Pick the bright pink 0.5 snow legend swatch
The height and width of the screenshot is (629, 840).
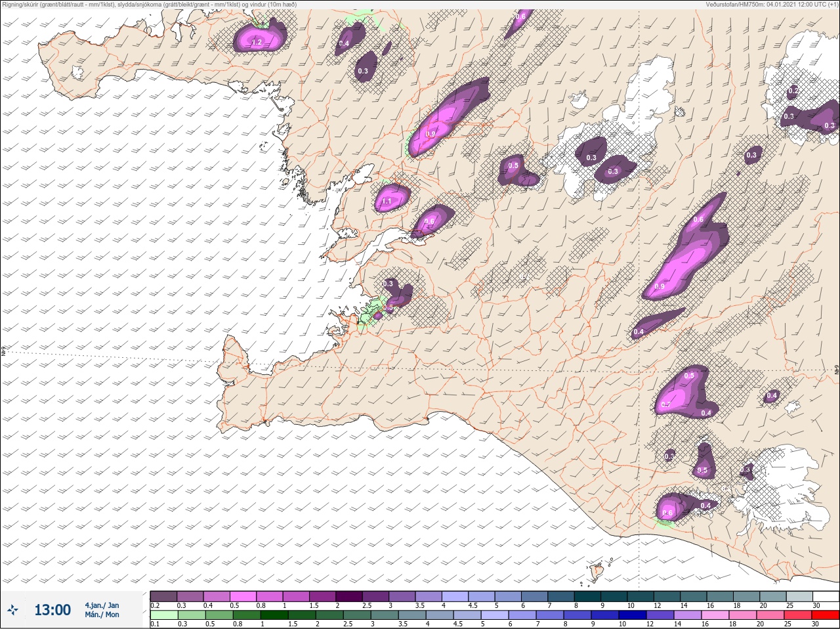243,596
